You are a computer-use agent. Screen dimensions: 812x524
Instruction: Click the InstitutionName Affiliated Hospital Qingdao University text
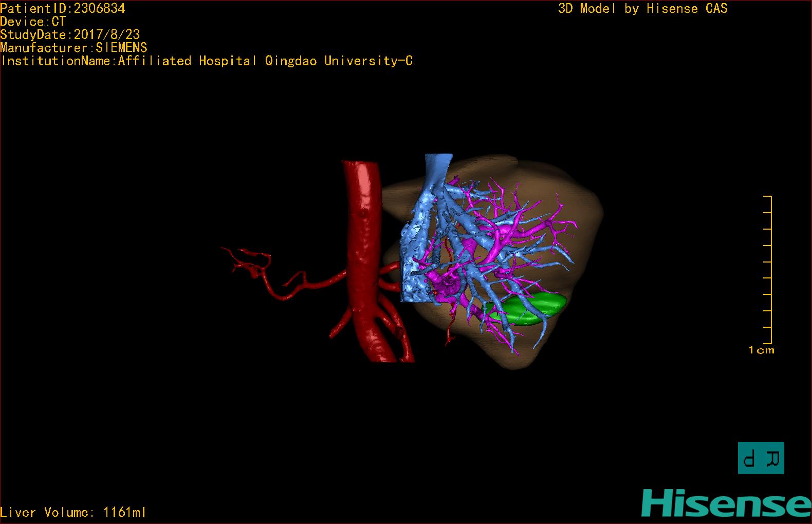207,61
